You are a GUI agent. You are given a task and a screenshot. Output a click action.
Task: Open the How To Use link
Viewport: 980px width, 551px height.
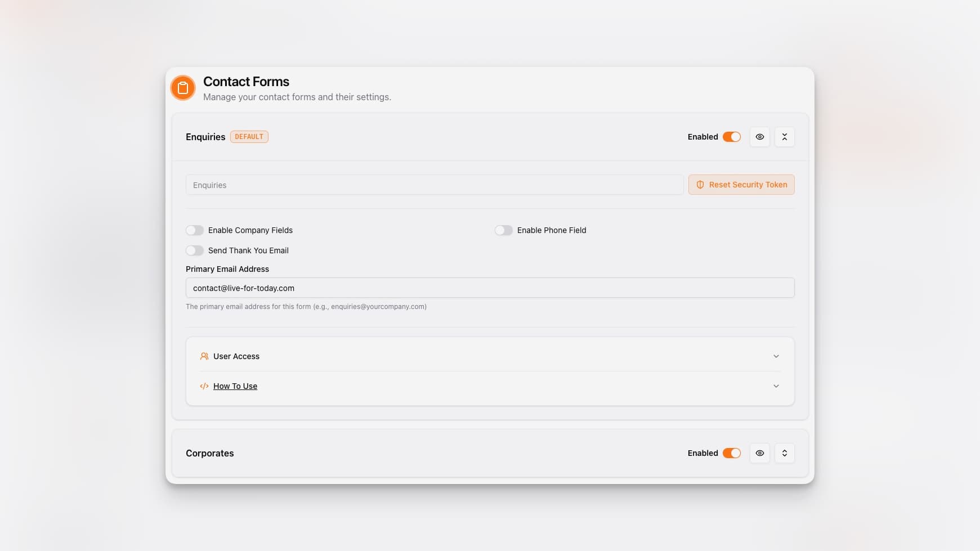click(235, 386)
